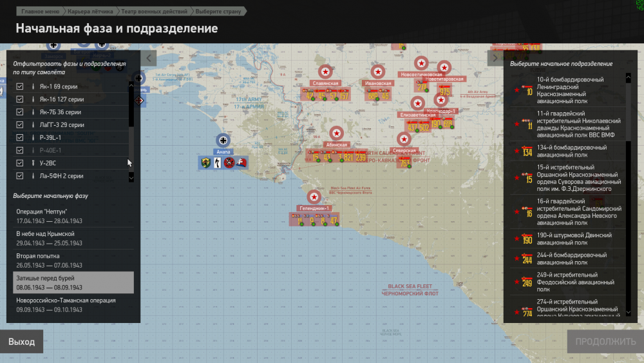Toggle the P-40E-1 checkbox
Viewport: 644px width, 363px height.
[x=20, y=150]
